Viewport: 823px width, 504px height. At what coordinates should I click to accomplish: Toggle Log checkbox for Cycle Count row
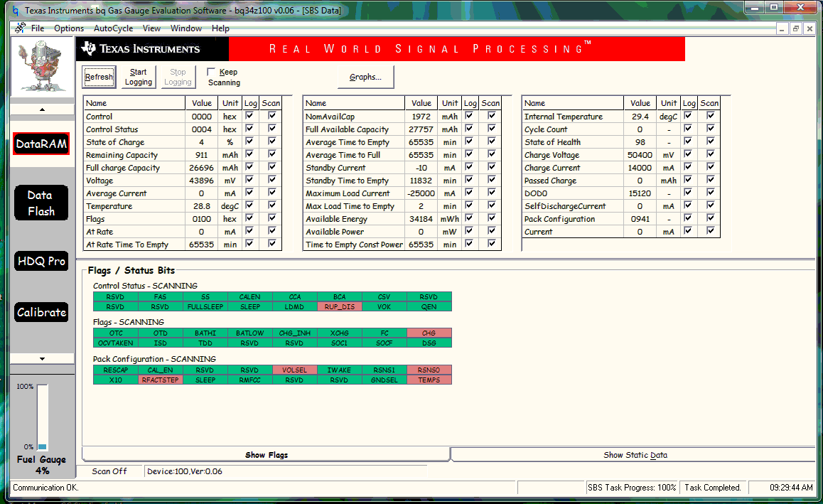687,129
